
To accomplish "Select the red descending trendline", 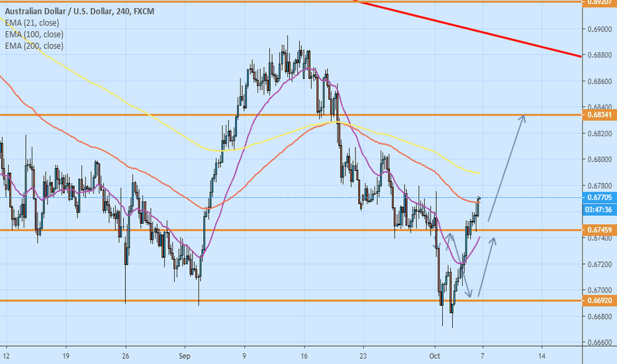I will click(468, 30).
